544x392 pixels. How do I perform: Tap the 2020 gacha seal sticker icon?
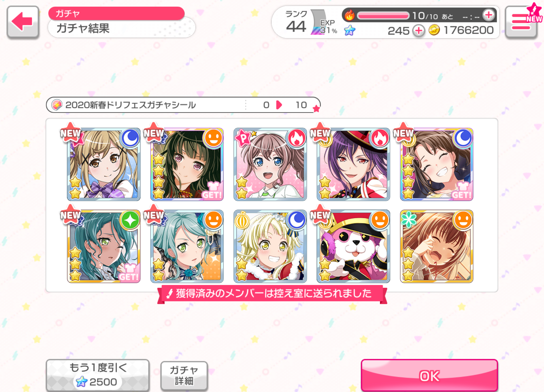[x=57, y=105]
